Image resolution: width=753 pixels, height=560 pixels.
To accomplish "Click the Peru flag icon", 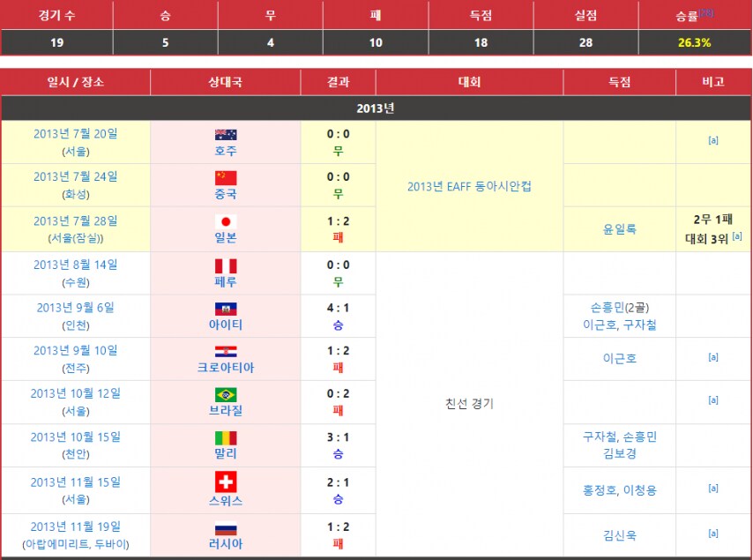I will tap(226, 265).
